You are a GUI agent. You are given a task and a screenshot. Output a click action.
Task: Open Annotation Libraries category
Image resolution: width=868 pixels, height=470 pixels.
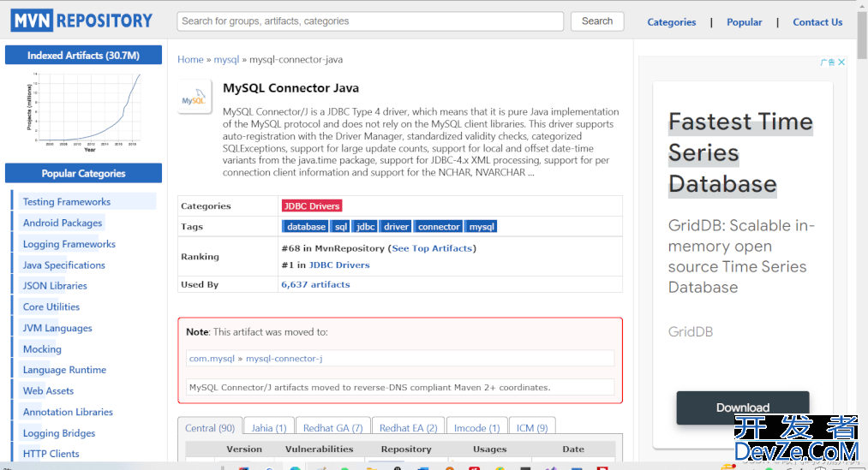(68, 412)
